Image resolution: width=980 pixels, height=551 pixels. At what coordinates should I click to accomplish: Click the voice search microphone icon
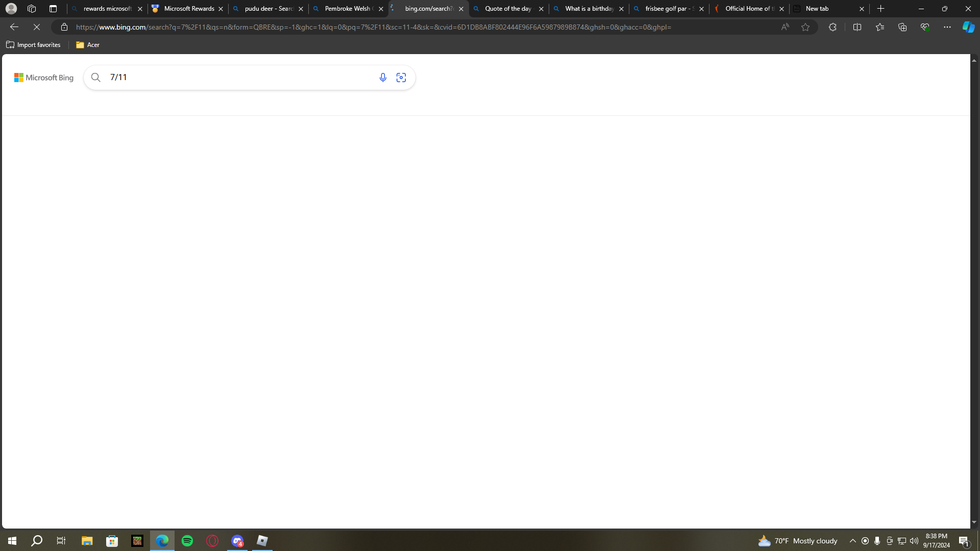383,78
